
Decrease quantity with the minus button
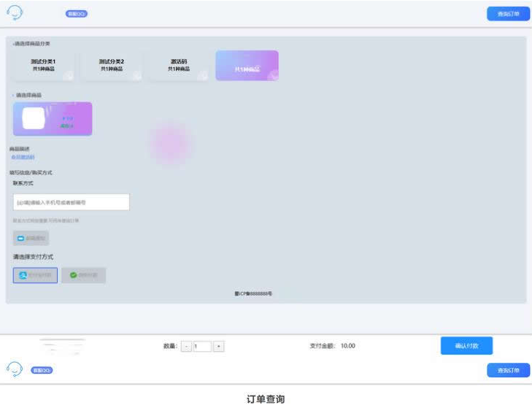[x=185, y=345]
